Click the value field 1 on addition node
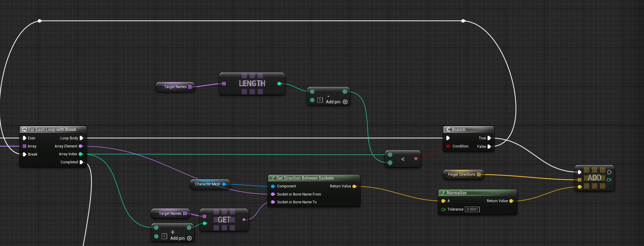This screenshot has width=644, height=246. [x=164, y=236]
